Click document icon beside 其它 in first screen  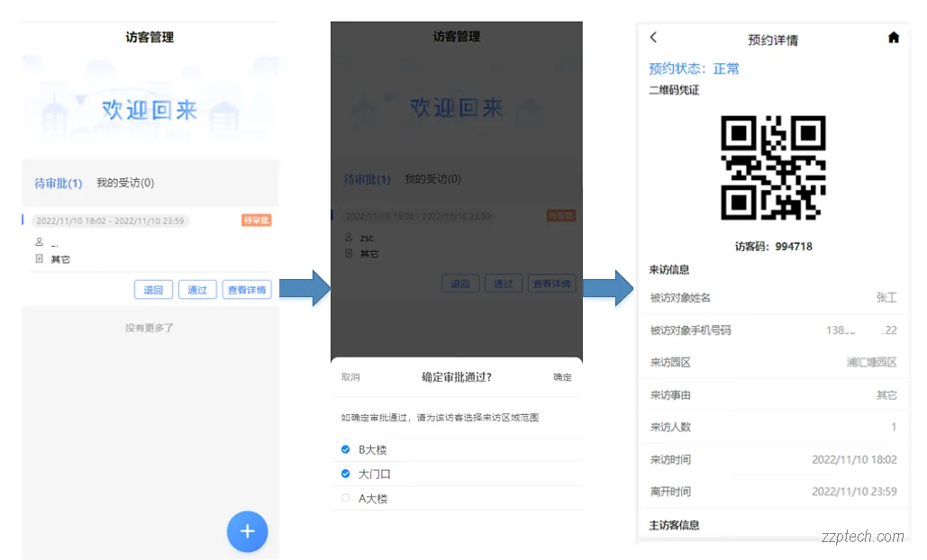[39, 258]
